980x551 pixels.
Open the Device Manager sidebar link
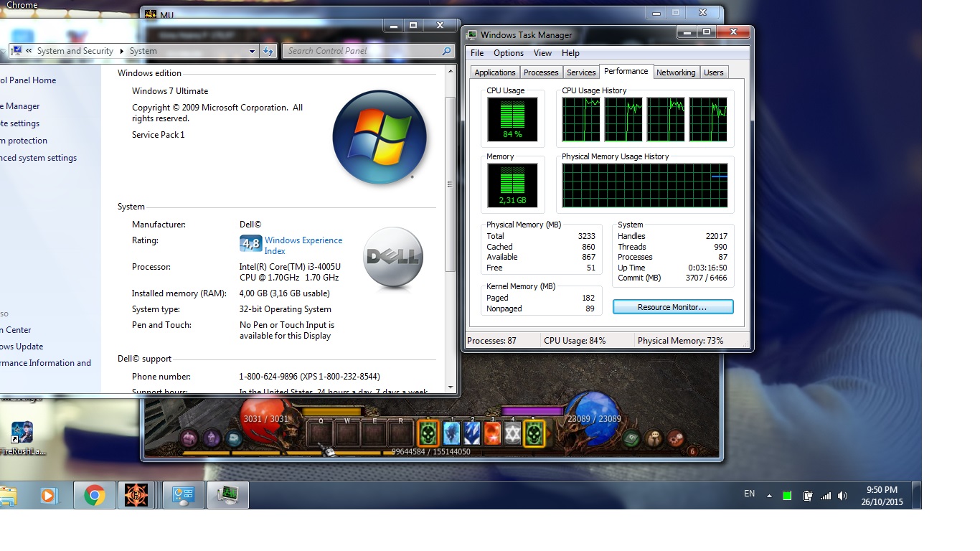20,106
